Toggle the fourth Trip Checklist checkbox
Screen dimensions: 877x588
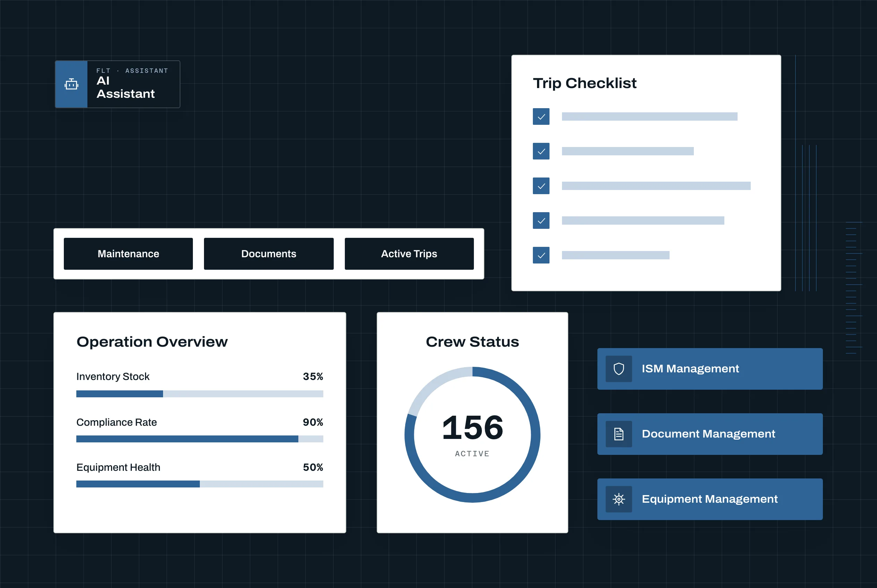(x=541, y=220)
